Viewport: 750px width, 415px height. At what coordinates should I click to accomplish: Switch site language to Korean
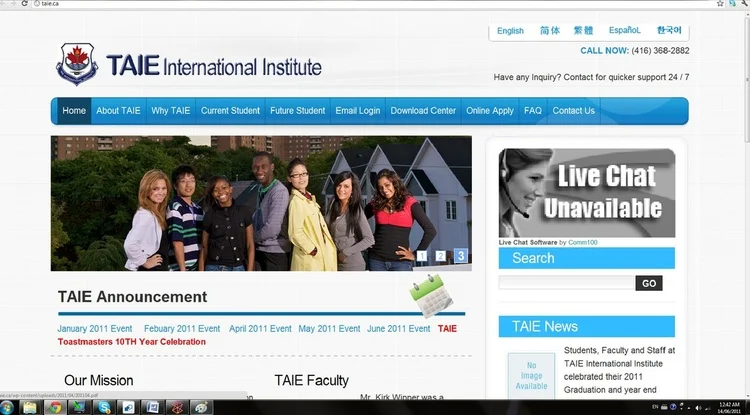coord(669,30)
